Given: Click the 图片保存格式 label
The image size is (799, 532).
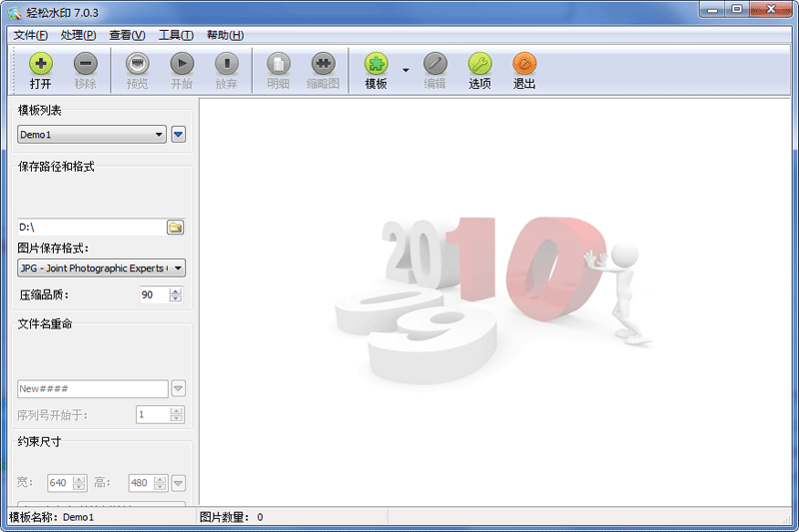Looking at the screenshot, I should [53, 248].
